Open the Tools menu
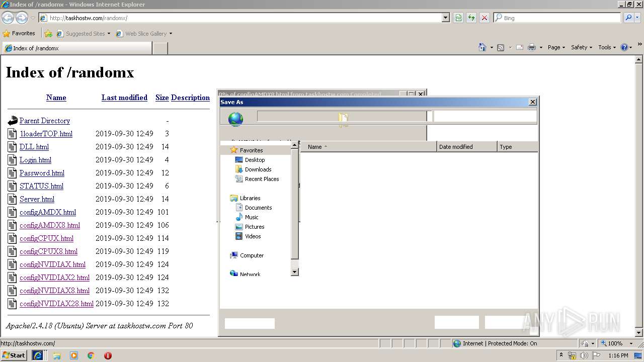 607,47
